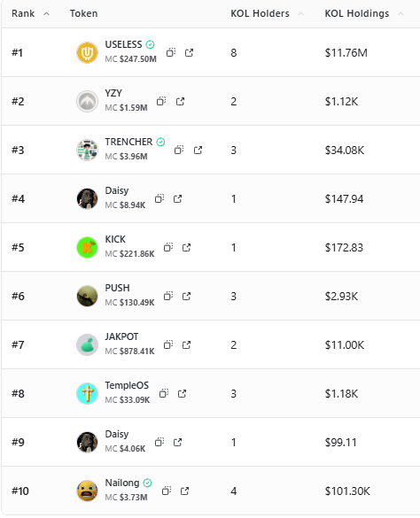This screenshot has width=420, height=518.
Task: Select the USELESS token name
Action: pos(123,44)
